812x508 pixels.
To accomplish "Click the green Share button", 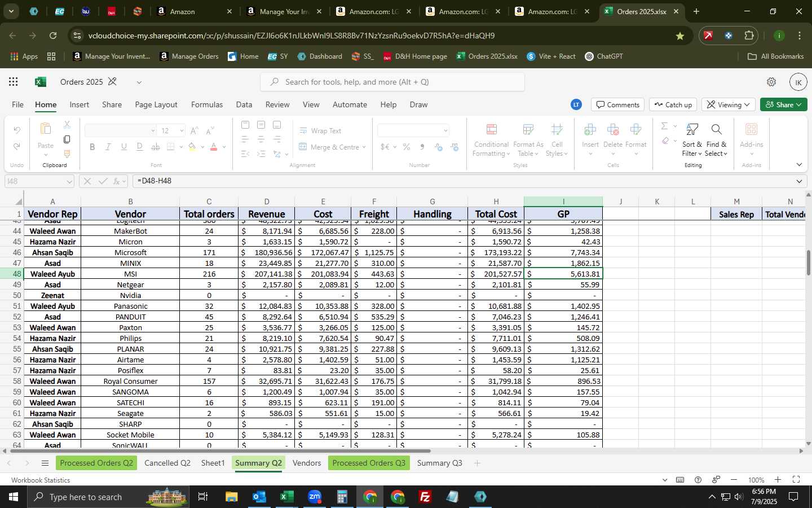I will point(784,104).
